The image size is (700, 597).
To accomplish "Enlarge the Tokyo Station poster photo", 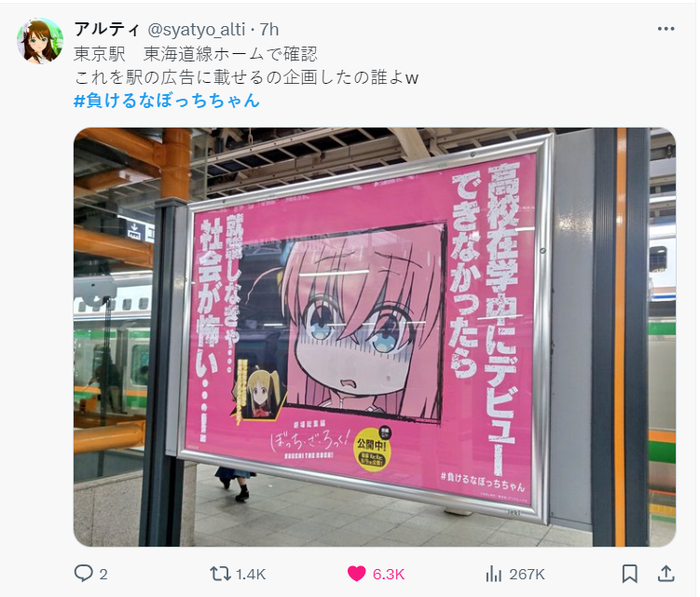I will 375,337.
